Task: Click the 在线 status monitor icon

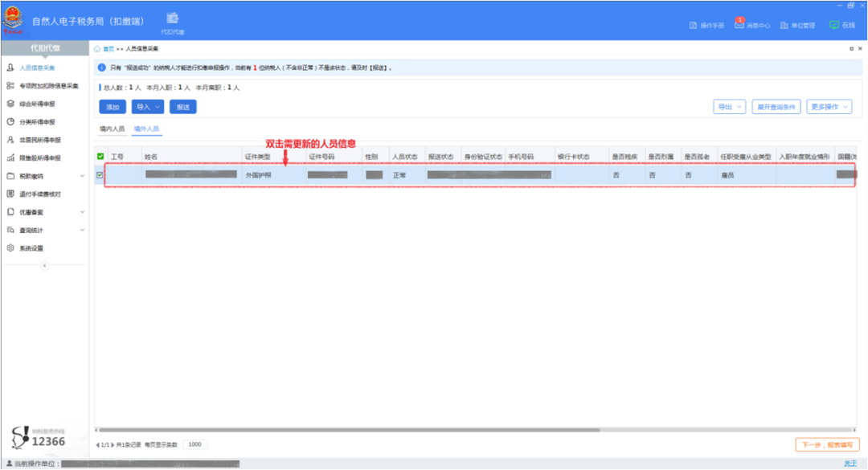Action: (833, 25)
